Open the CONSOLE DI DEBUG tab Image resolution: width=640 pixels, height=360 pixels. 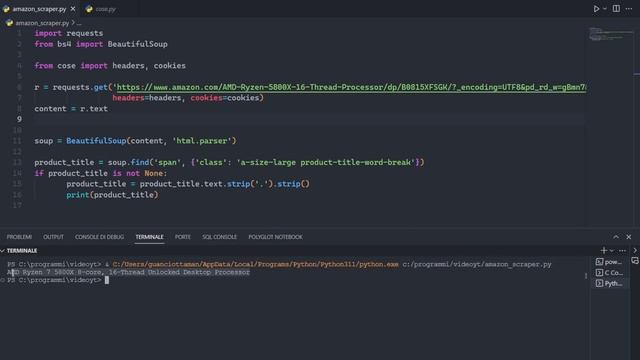pyautogui.click(x=99, y=237)
